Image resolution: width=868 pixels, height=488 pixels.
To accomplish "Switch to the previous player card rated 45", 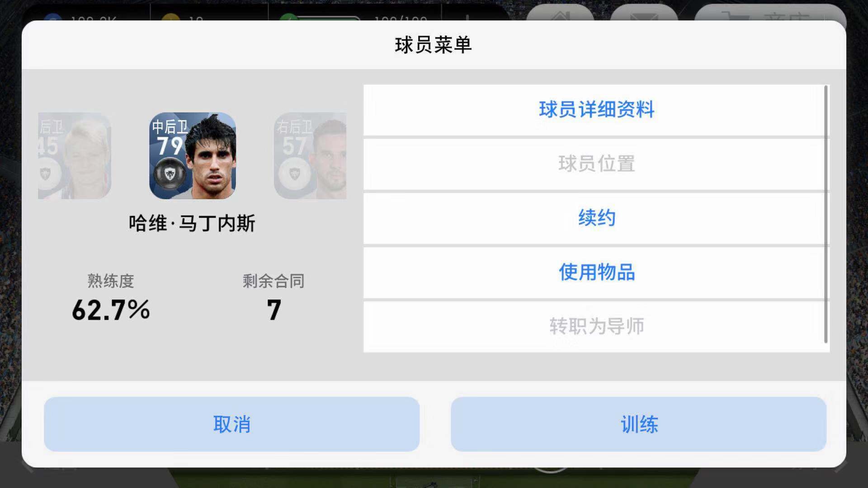I will point(75,156).
